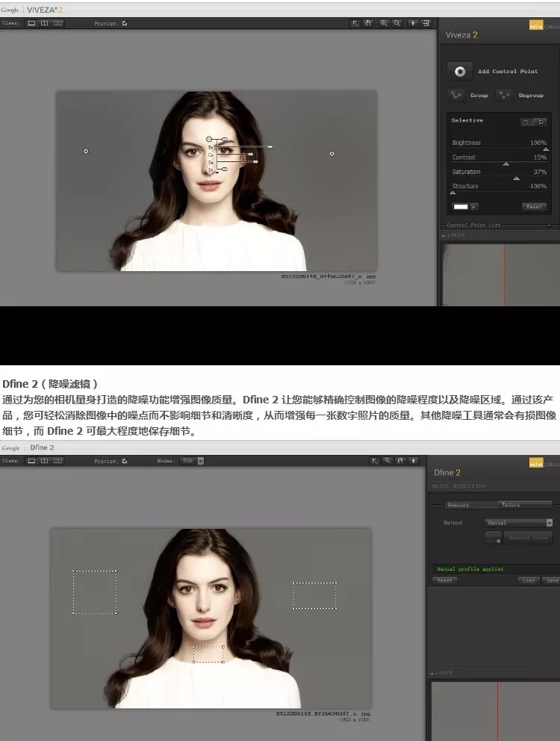560x741 pixels.
Task: Click the Brightness 100% value
Action: click(x=538, y=143)
